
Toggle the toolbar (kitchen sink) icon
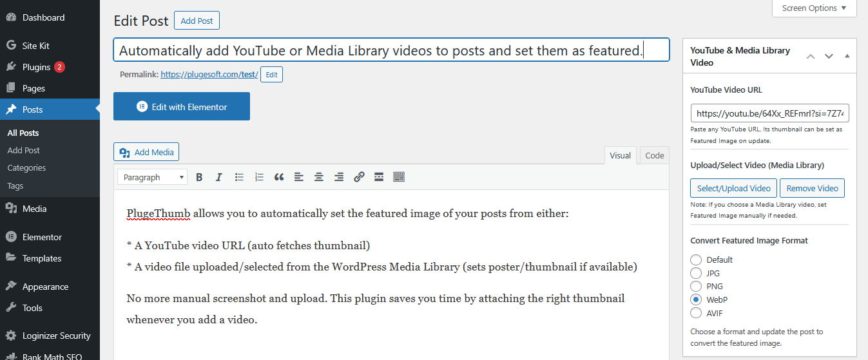(399, 177)
